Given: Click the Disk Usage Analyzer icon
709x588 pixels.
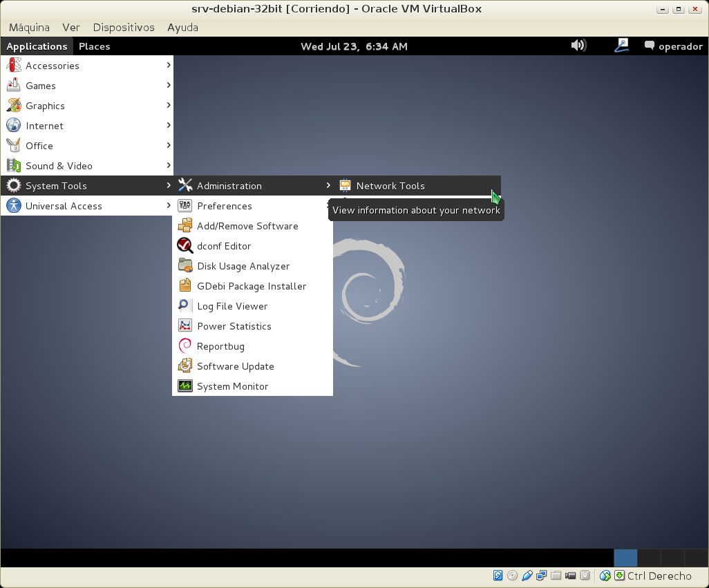Looking at the screenshot, I should [x=185, y=266].
